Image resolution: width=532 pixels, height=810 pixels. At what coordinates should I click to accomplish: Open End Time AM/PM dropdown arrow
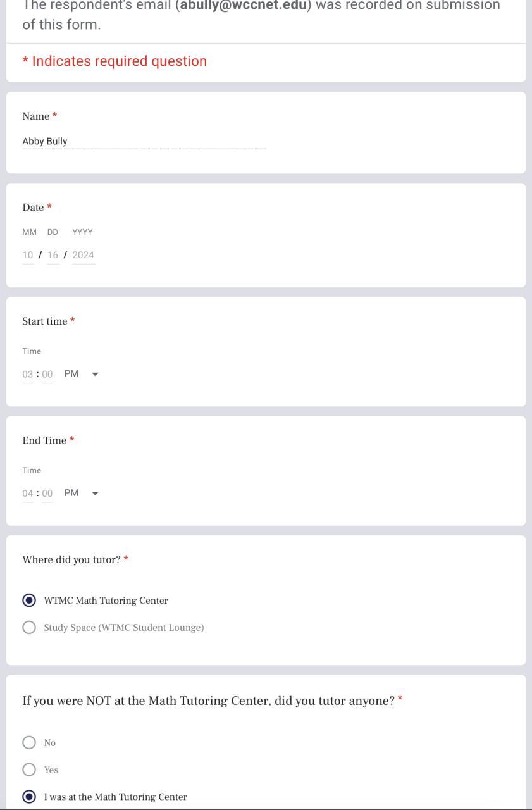96,494
